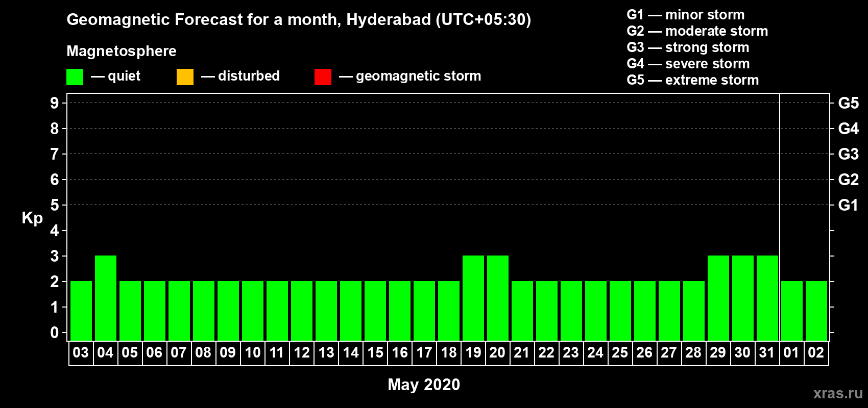Click the G5 right axis label
The width and height of the screenshot is (868, 408).
[849, 103]
